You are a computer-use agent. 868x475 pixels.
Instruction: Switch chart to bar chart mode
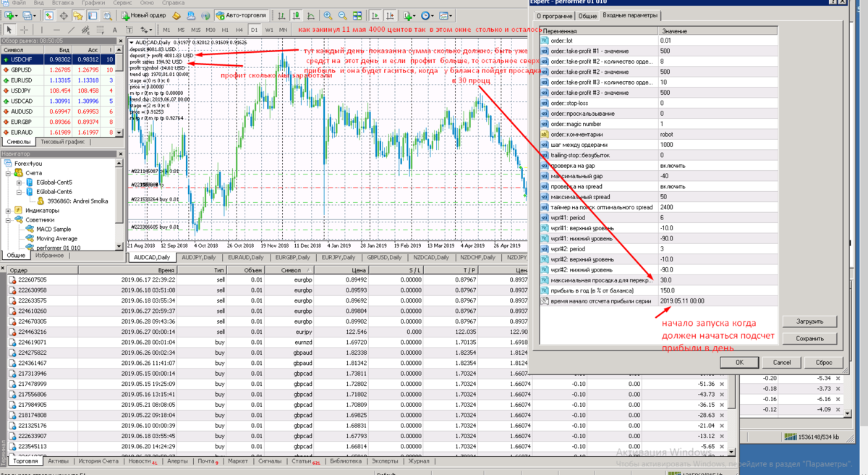pyautogui.click(x=281, y=15)
